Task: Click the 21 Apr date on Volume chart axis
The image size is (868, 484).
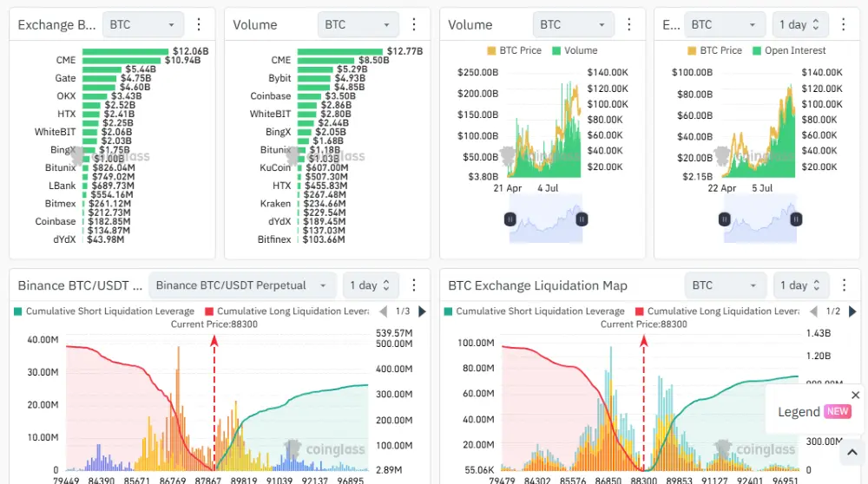Action: pyautogui.click(x=508, y=188)
